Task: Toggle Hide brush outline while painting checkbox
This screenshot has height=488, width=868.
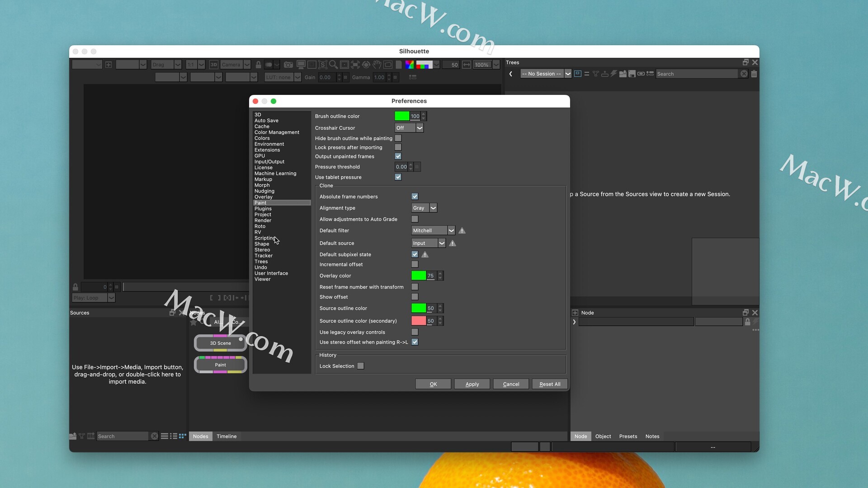Action: pos(398,138)
